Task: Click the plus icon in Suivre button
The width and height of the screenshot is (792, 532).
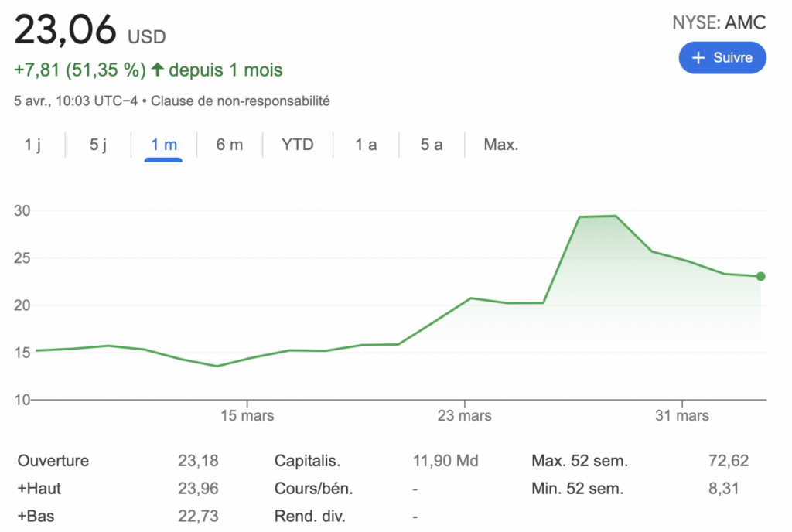Action: pos(698,58)
